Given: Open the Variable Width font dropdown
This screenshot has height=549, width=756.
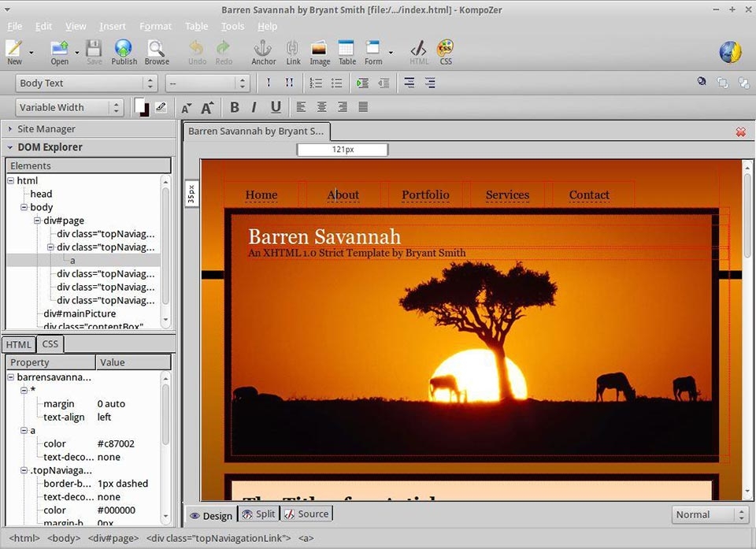Looking at the screenshot, I should click(70, 107).
